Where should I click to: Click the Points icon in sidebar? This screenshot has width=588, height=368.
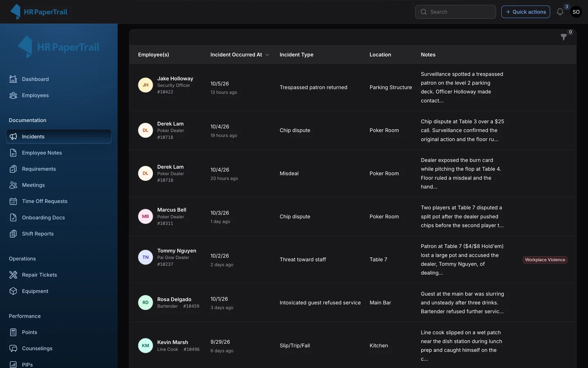tap(13, 332)
